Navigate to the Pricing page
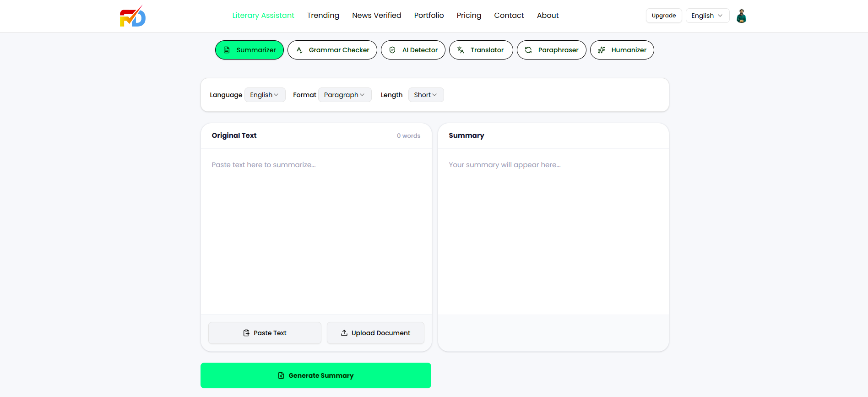868x397 pixels. click(x=469, y=16)
